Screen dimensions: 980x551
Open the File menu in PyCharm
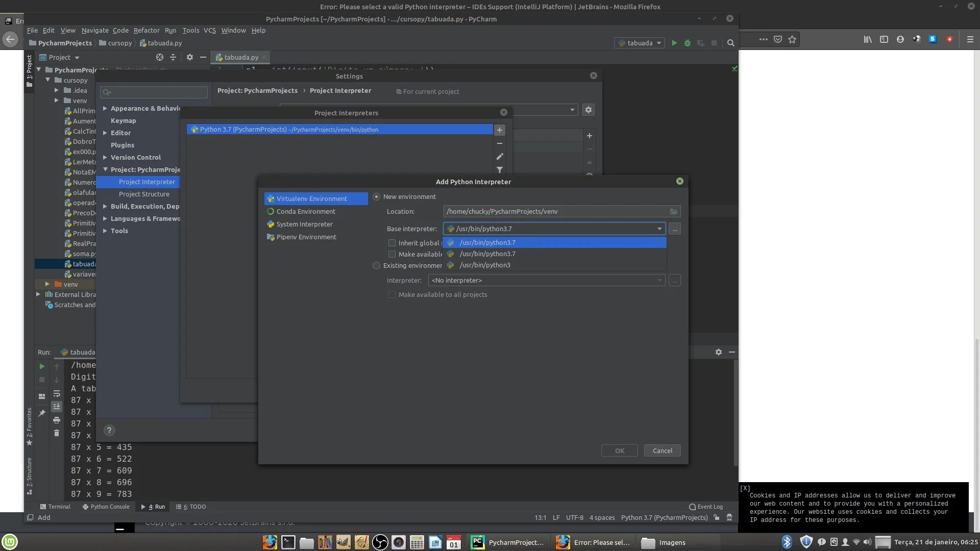(32, 31)
